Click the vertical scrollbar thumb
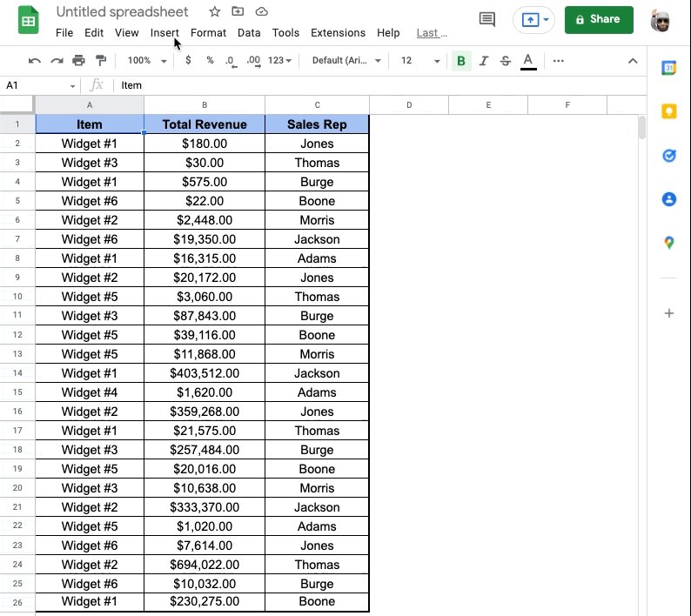The image size is (691, 616). 642,127
